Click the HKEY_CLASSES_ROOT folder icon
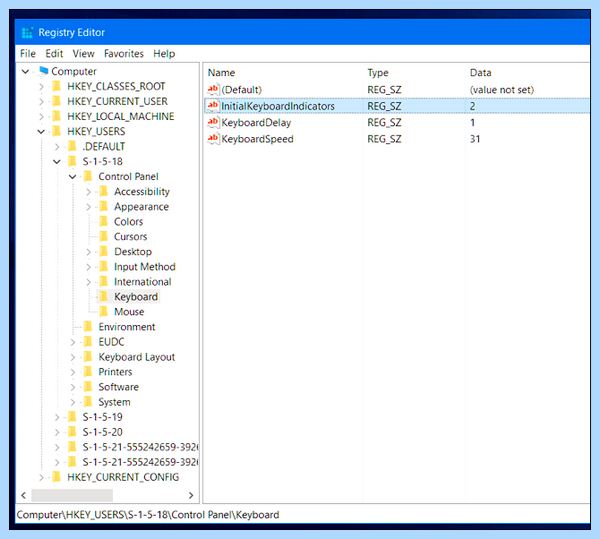600x539 pixels. click(x=57, y=86)
